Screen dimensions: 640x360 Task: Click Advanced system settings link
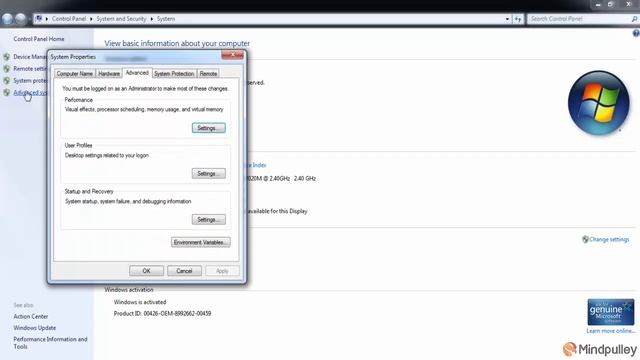[30, 93]
